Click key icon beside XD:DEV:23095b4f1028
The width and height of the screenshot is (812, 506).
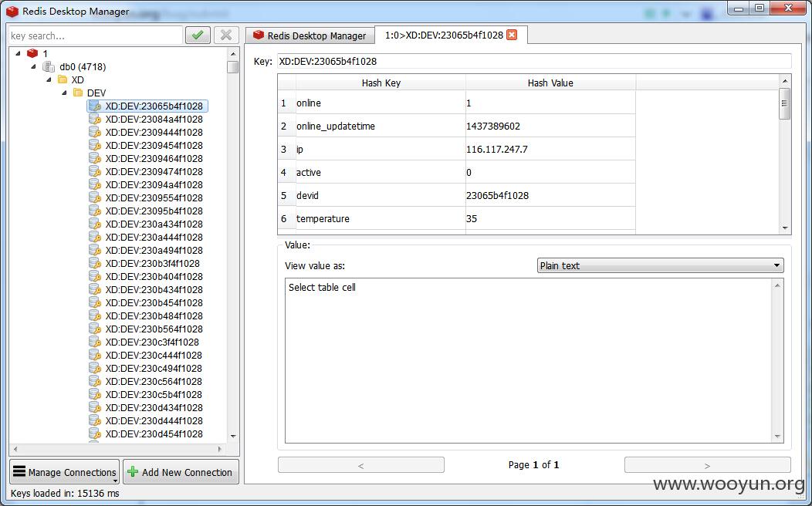[95, 211]
